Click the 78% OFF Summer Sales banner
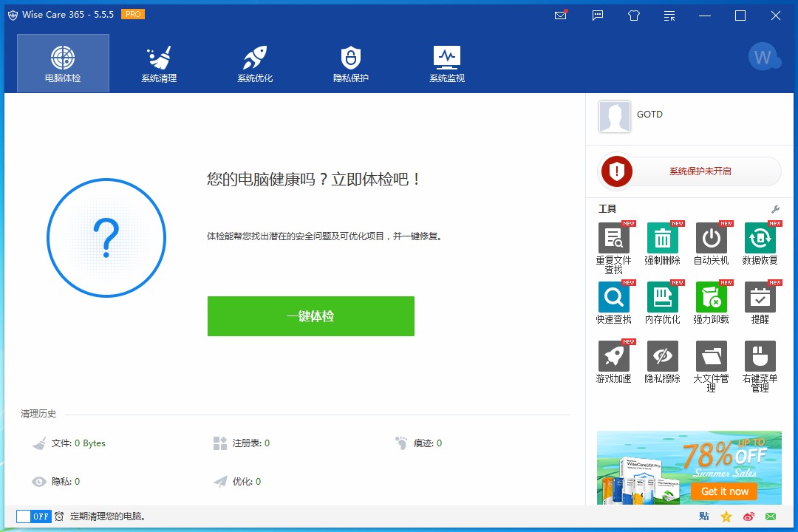Image resolution: width=798 pixels, height=532 pixels. 689,467
